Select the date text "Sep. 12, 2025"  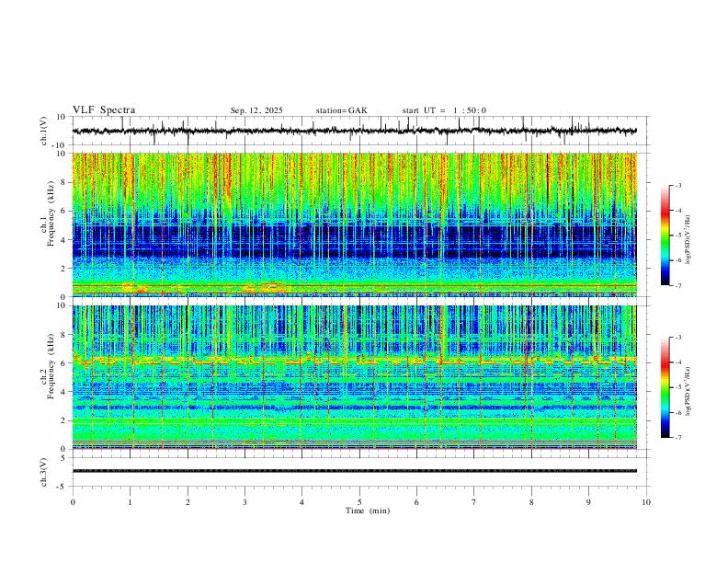click(256, 110)
